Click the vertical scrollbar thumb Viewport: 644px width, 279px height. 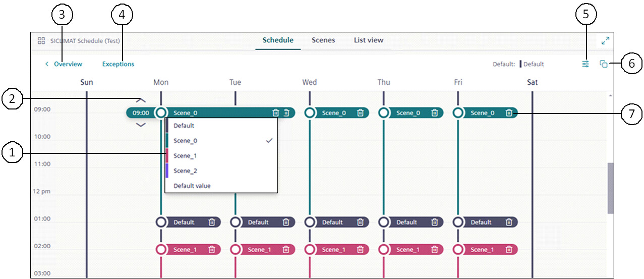tap(610, 188)
